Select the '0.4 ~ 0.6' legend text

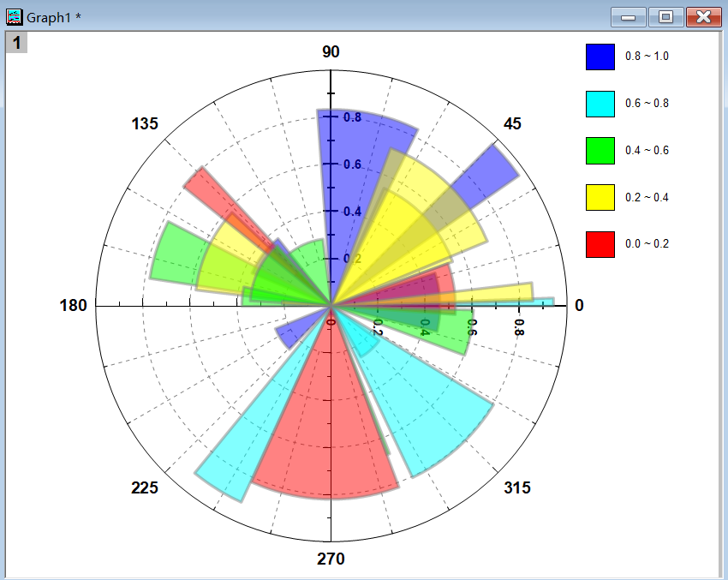[x=647, y=150]
